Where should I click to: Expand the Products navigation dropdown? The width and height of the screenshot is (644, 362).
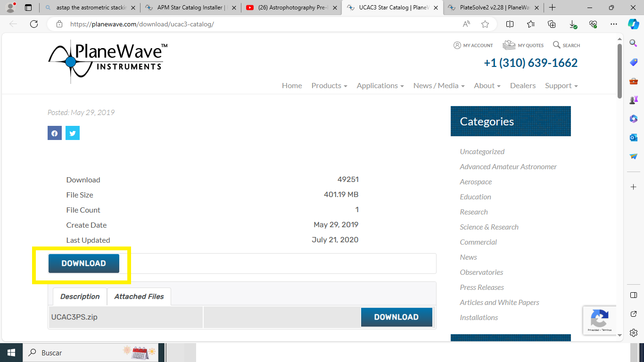point(329,86)
